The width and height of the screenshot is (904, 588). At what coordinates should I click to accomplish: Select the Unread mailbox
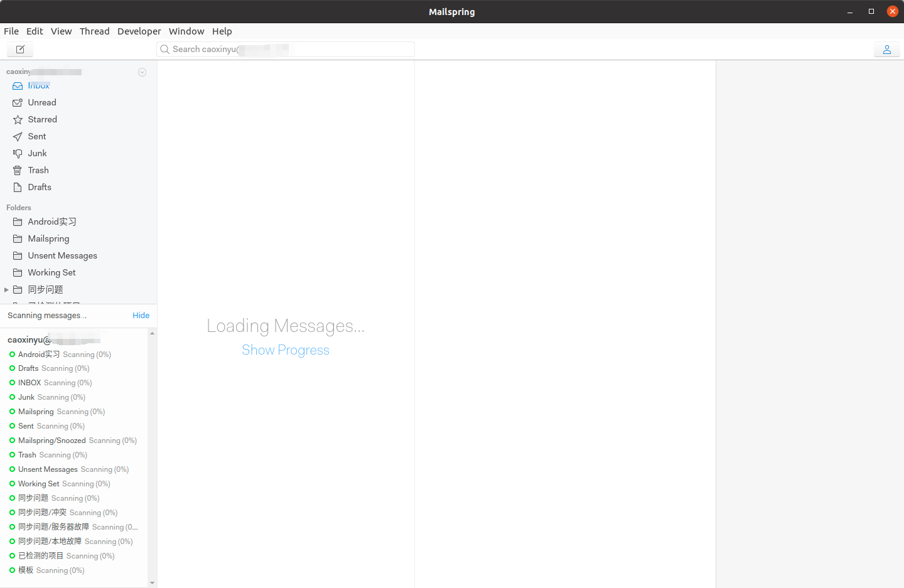tap(42, 102)
